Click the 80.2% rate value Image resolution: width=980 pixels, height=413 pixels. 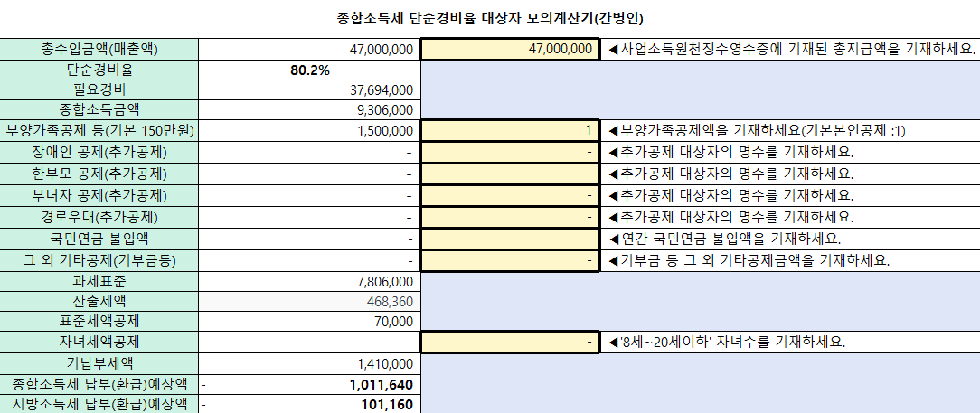[310, 70]
